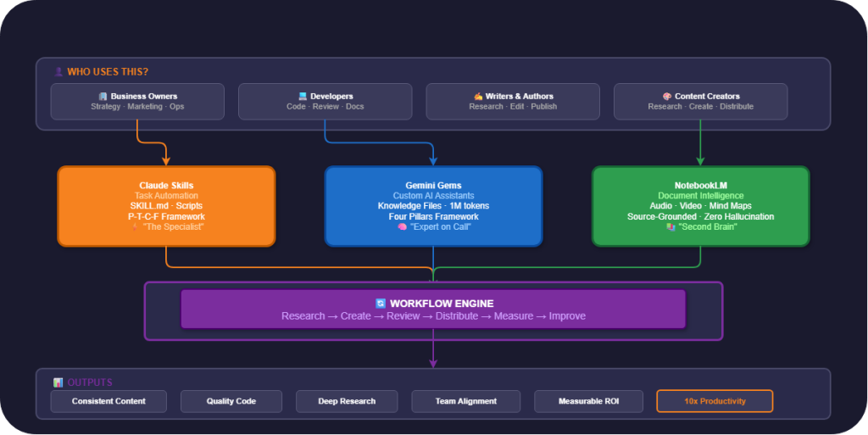Screen dimensions: 868x435
Task: Click the "Knowledge Files · 1M tokens" line
Action: tap(433, 206)
